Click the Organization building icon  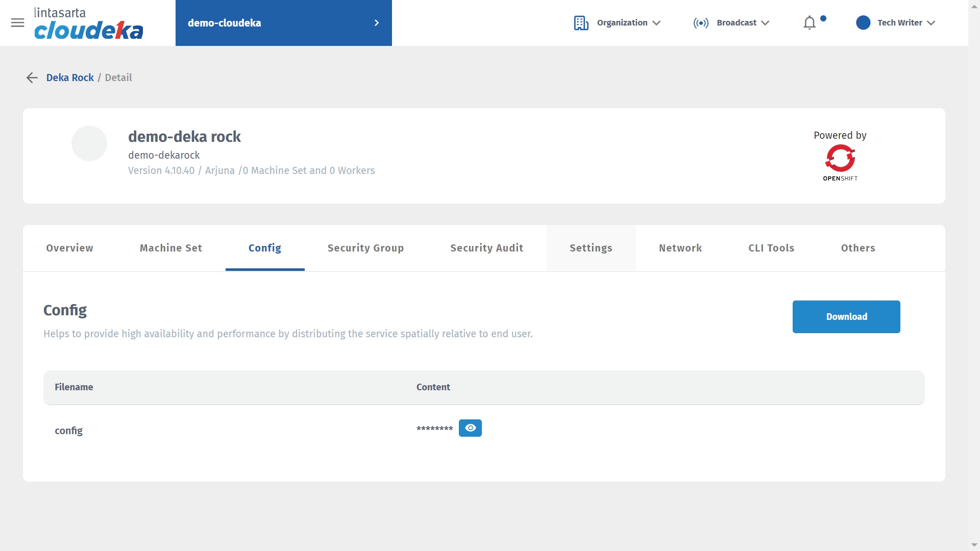click(x=581, y=23)
